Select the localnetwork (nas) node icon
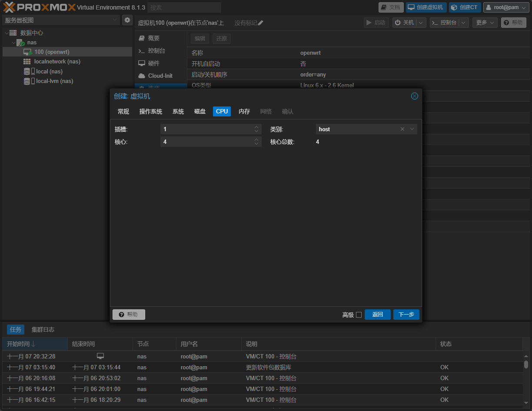532x411 pixels. (27, 62)
